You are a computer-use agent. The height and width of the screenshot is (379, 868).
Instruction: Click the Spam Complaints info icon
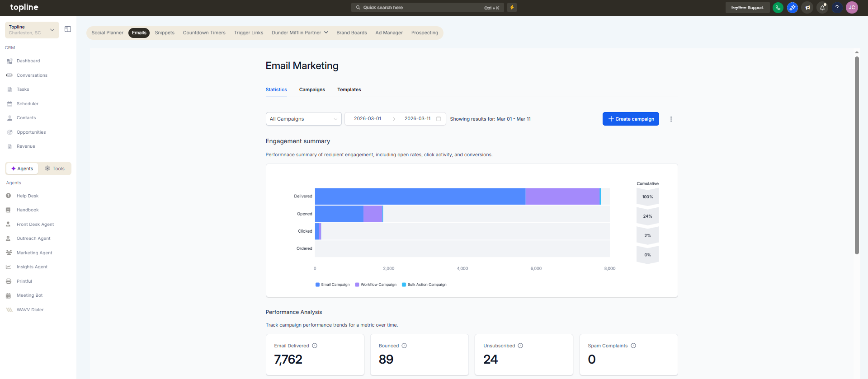(x=633, y=346)
